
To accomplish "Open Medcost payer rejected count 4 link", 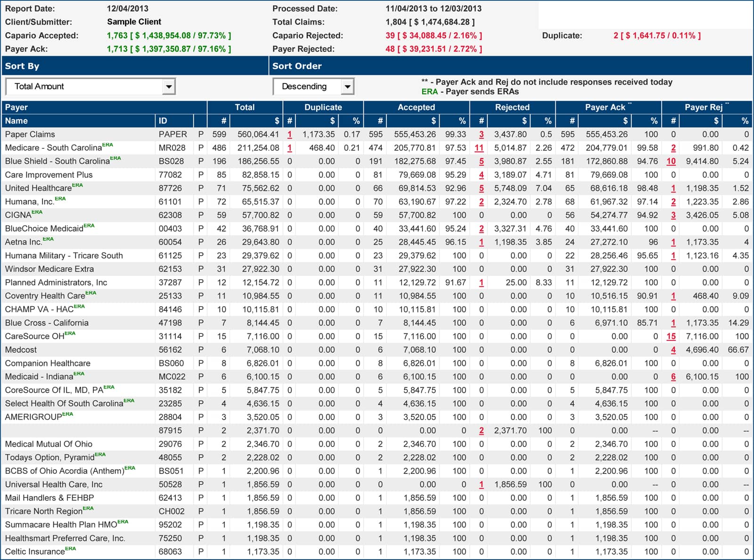I will (x=673, y=350).
